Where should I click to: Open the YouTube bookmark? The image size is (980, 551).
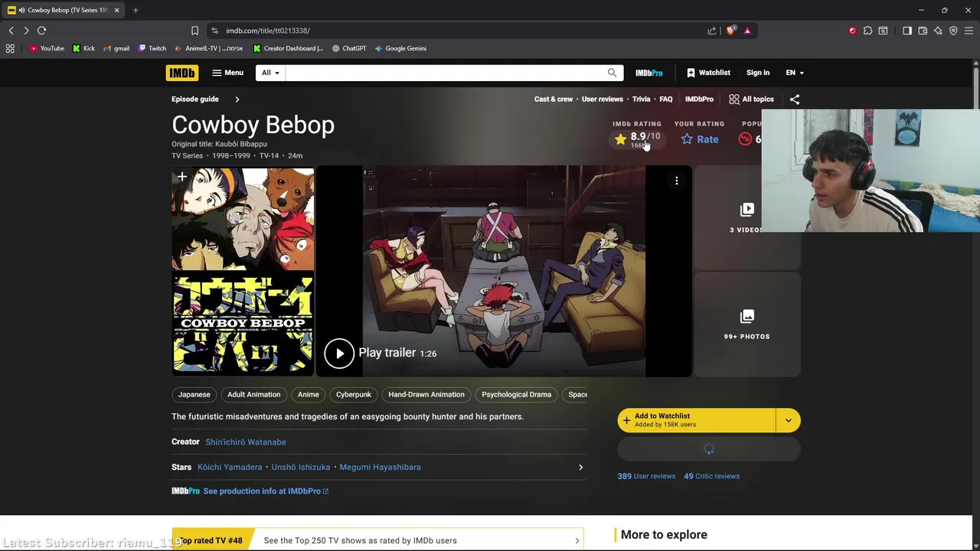[47, 48]
